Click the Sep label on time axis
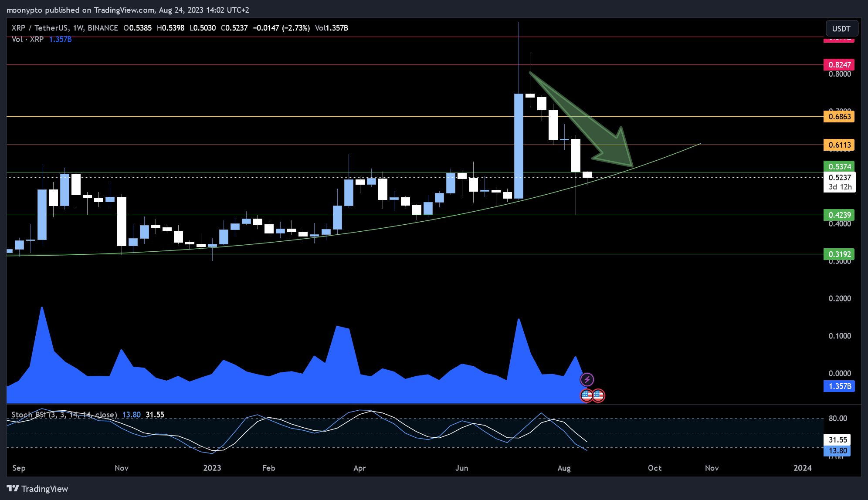 (19, 468)
